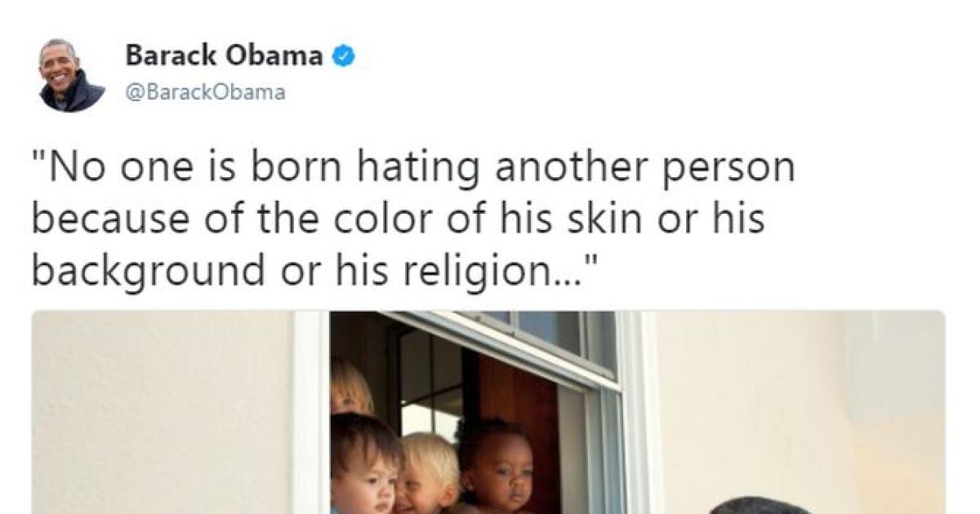Open the tweet text beginning "No one is born"
This screenshot has height=514, width=980.
(x=413, y=219)
